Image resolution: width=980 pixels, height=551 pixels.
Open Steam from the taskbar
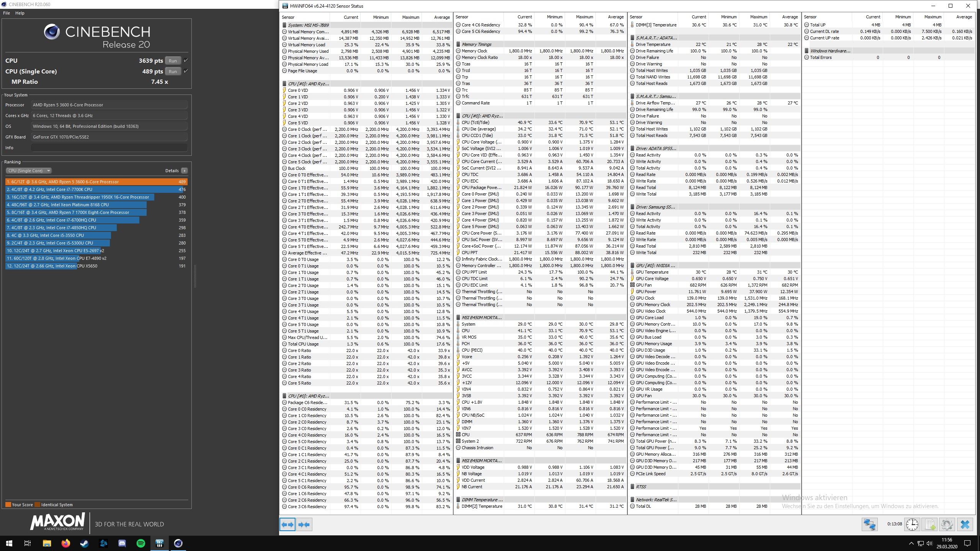pos(85,543)
